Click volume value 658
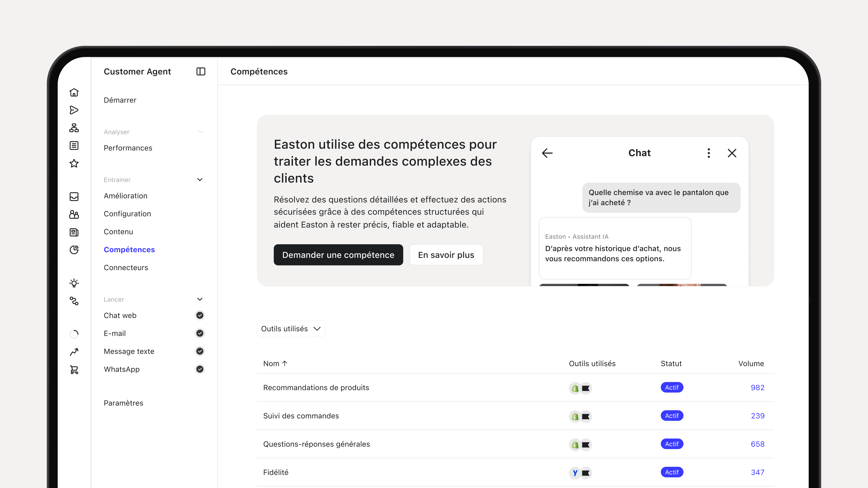Screen dimensions: 868x488 tap(757, 444)
